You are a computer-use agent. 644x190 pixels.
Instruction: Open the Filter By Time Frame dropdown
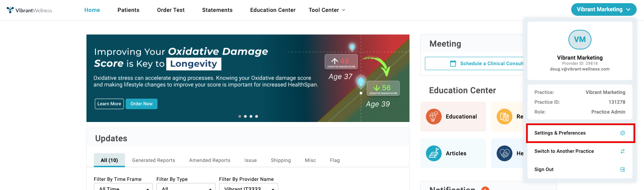(x=123, y=187)
